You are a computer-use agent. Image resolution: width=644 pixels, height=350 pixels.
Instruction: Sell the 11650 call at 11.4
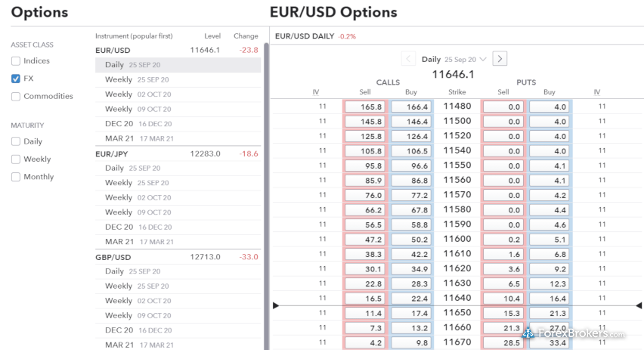coord(365,314)
